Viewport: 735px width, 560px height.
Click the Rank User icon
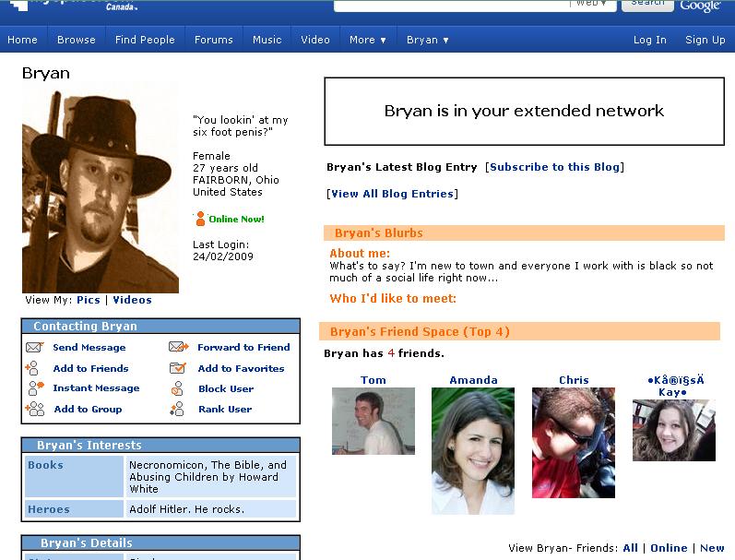coord(177,409)
